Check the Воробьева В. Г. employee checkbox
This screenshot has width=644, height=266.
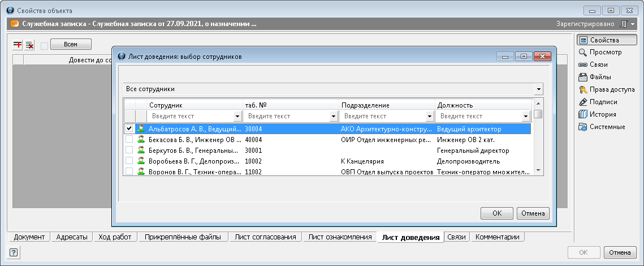129,161
